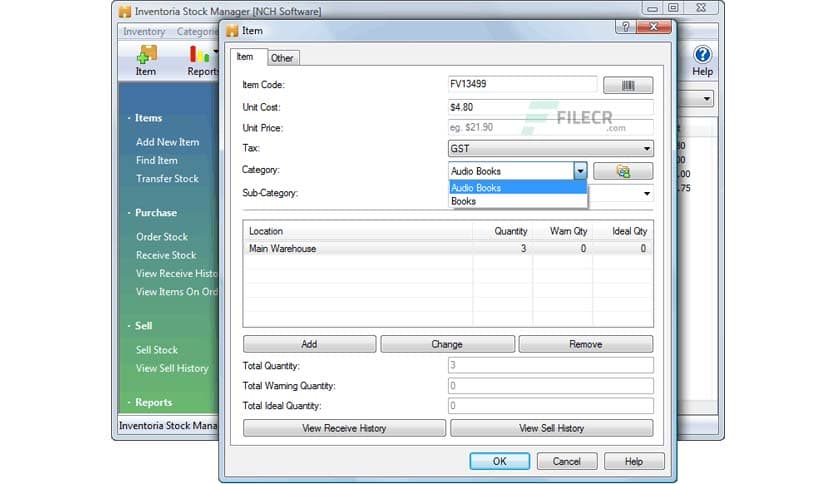The image size is (836, 484).
Task: Click the Item toolbar icon
Action: point(146,60)
